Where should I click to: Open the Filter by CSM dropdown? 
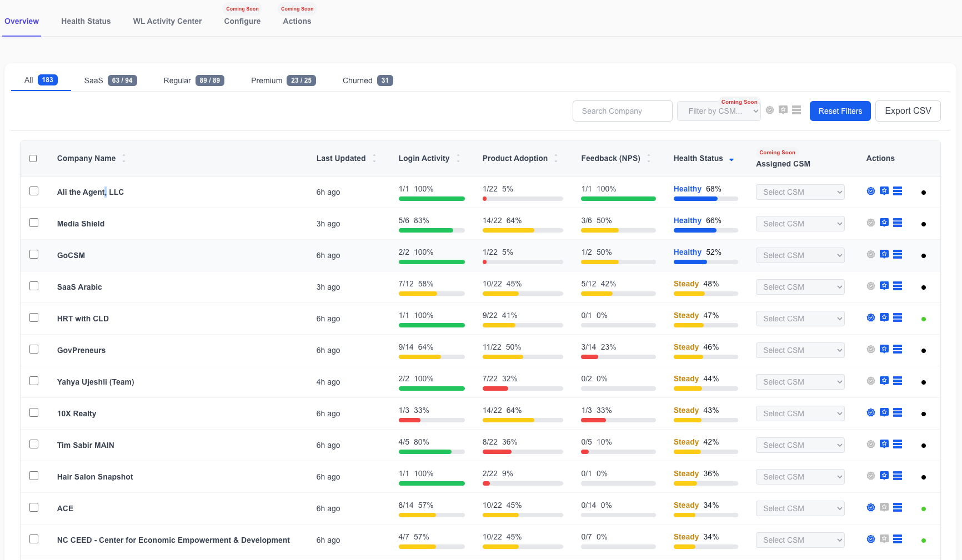click(x=719, y=111)
